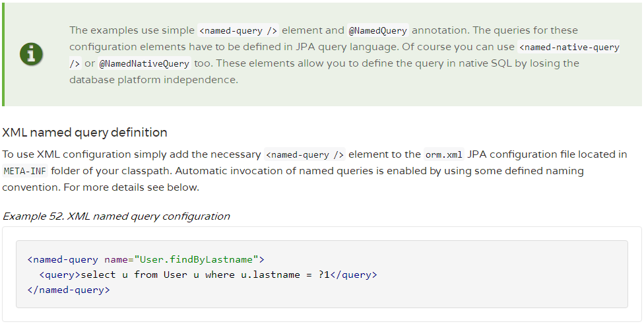The image size is (644, 324).
Task: Click the @NamedQuery annotation code text
Action: (376, 30)
